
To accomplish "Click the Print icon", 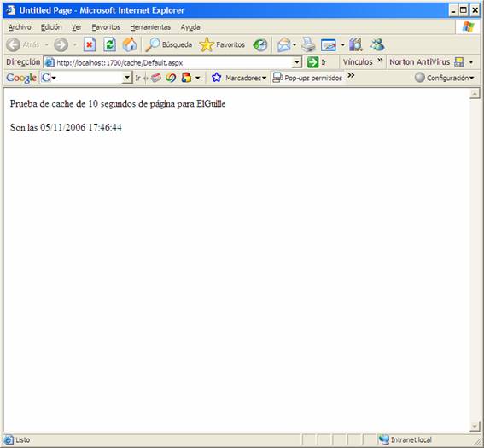I will (308, 44).
